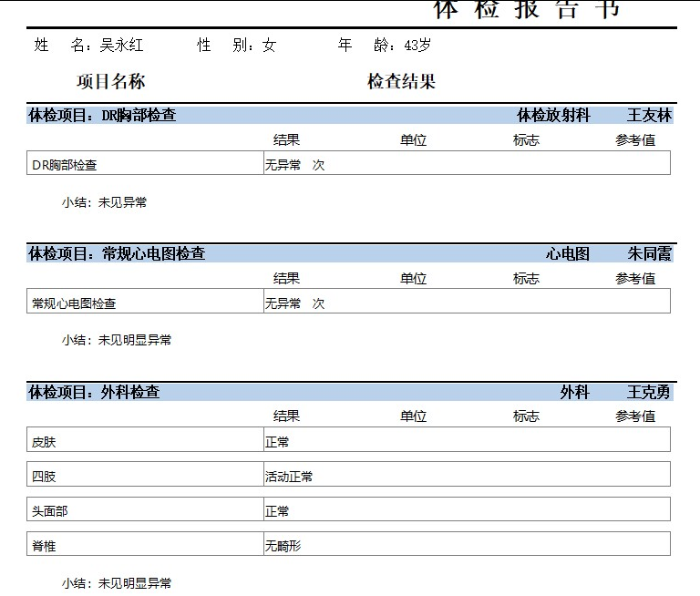Select the patient name 吴永红
Screen dimensions: 700x596
point(121,45)
